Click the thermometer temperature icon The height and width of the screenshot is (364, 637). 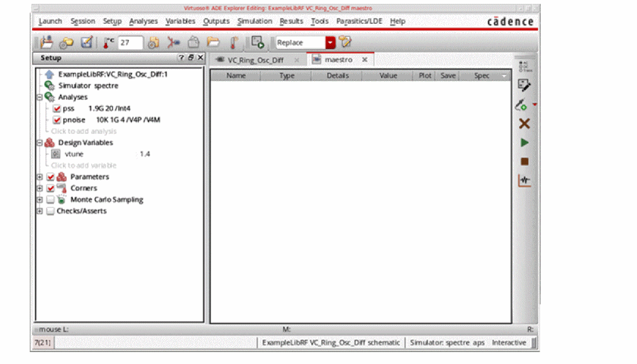click(x=108, y=43)
